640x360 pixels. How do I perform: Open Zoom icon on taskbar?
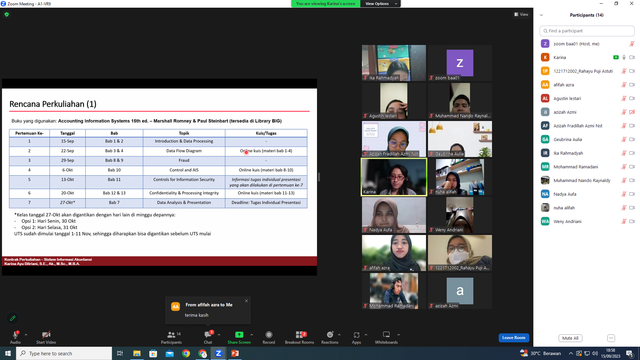218,353
